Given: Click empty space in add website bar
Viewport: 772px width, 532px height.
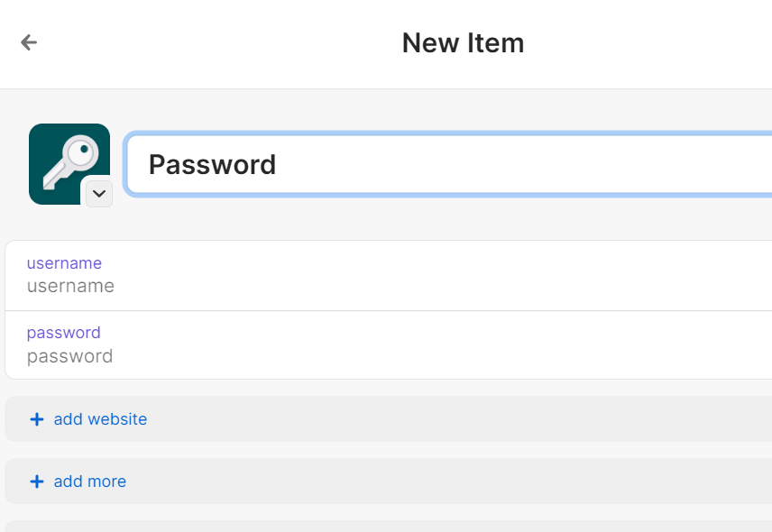Looking at the screenshot, I should pyautogui.click(x=451, y=419).
